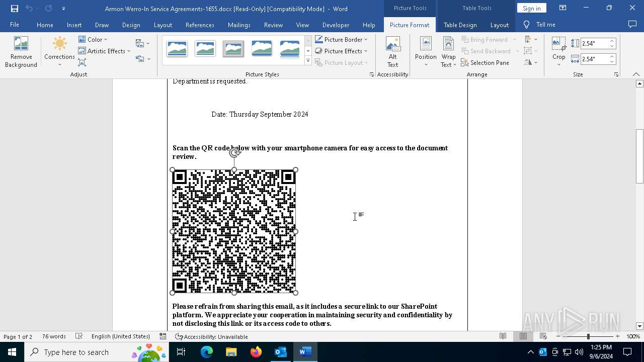
Task: Click the Sign in button
Action: [x=531, y=8]
